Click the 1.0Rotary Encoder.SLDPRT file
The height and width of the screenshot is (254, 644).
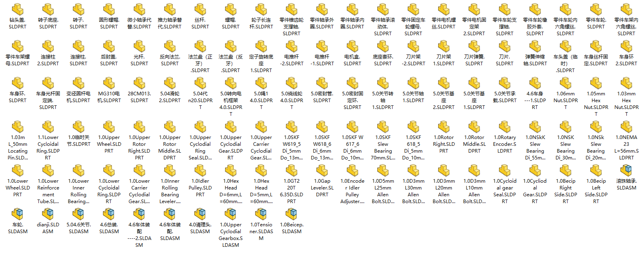505,127
